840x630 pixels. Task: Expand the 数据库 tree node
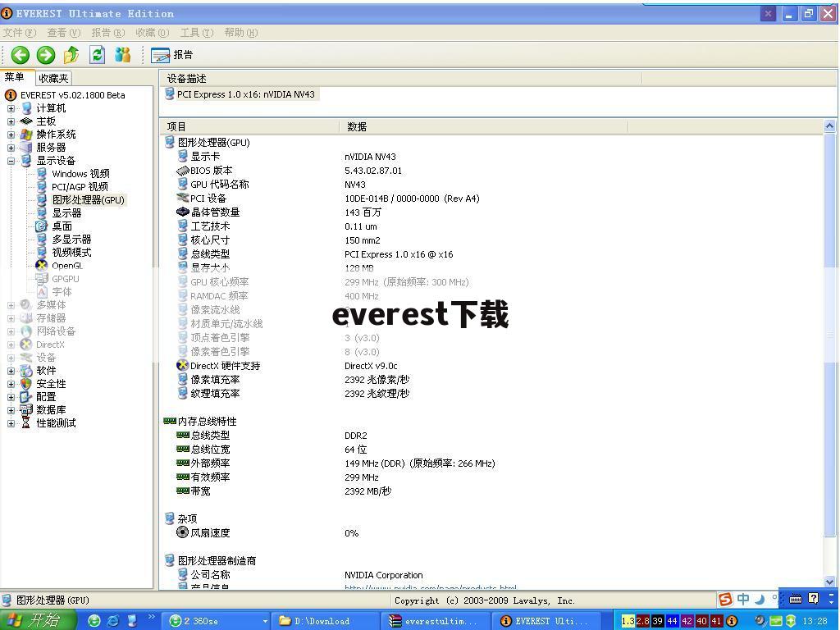coord(11,410)
